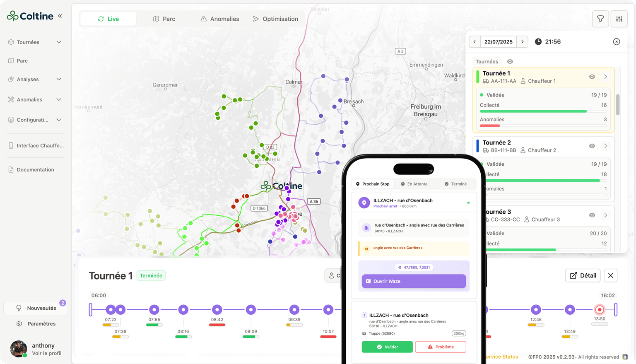Switch to the Optimisation tab
Viewport: 636px width, 364px height.
pyautogui.click(x=276, y=19)
